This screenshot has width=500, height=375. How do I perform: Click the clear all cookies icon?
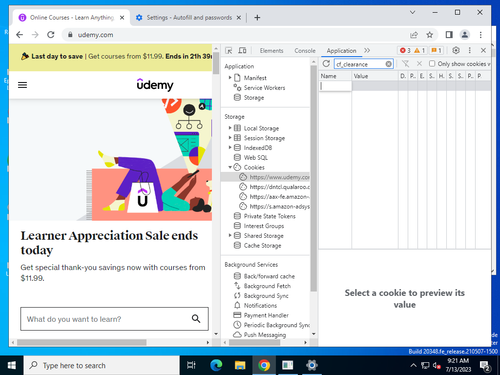point(405,64)
